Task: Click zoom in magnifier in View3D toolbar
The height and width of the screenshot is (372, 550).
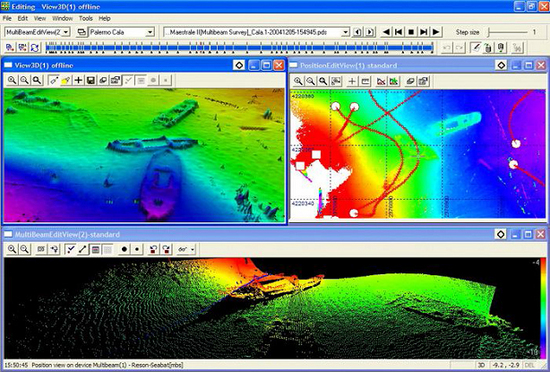Action: pos(12,80)
